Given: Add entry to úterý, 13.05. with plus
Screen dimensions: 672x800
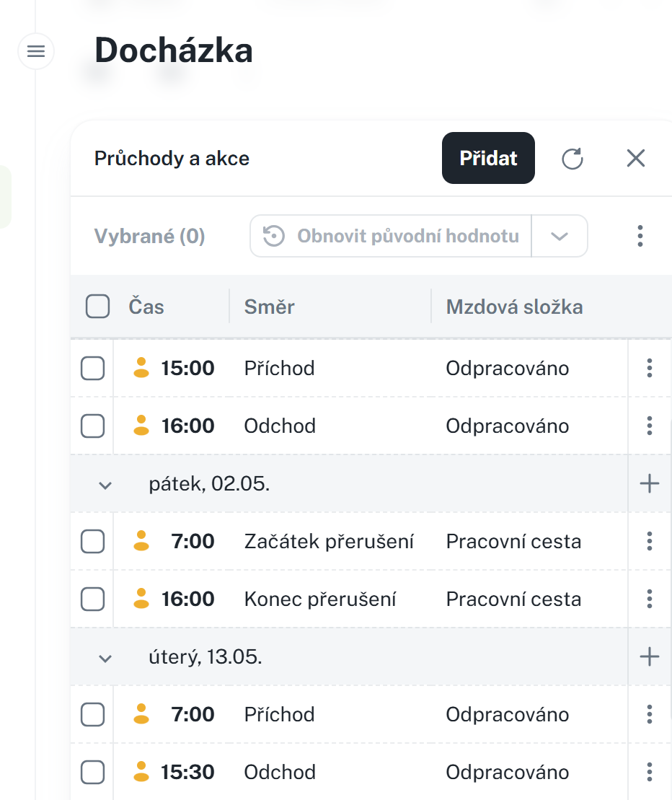Looking at the screenshot, I should point(650,656).
